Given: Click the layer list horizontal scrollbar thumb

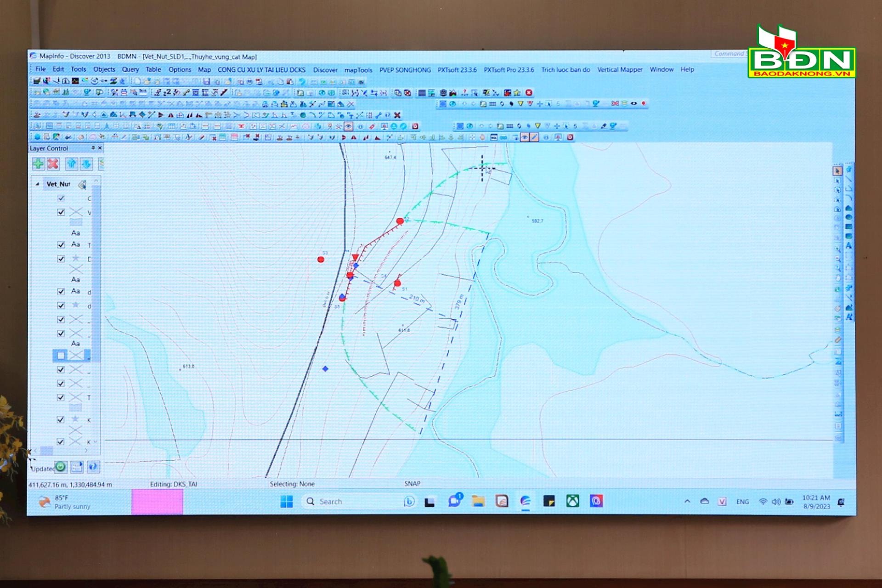Looking at the screenshot, I should click(46, 451).
